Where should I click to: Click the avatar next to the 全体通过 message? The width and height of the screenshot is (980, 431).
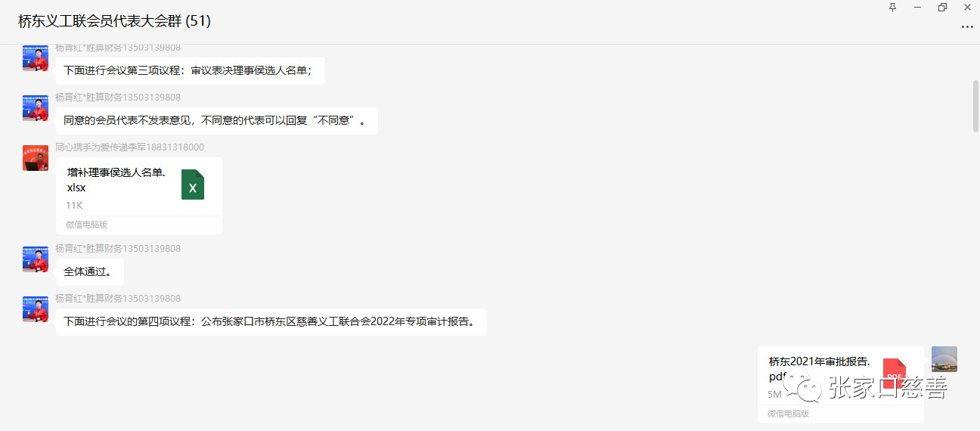pyautogui.click(x=36, y=259)
